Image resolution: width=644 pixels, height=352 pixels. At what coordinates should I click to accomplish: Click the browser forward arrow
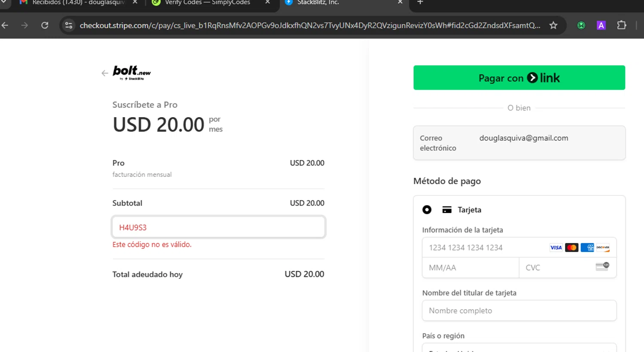coord(24,25)
